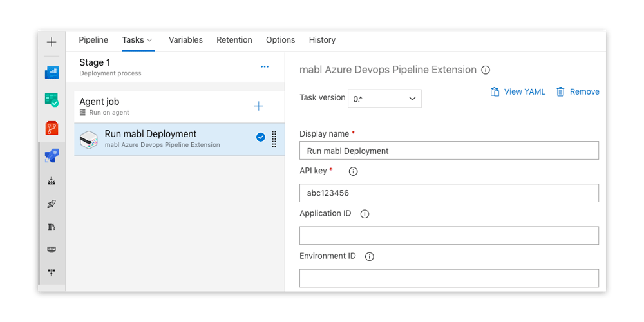
Task: Click the Environment ID input field
Action: tap(449, 278)
